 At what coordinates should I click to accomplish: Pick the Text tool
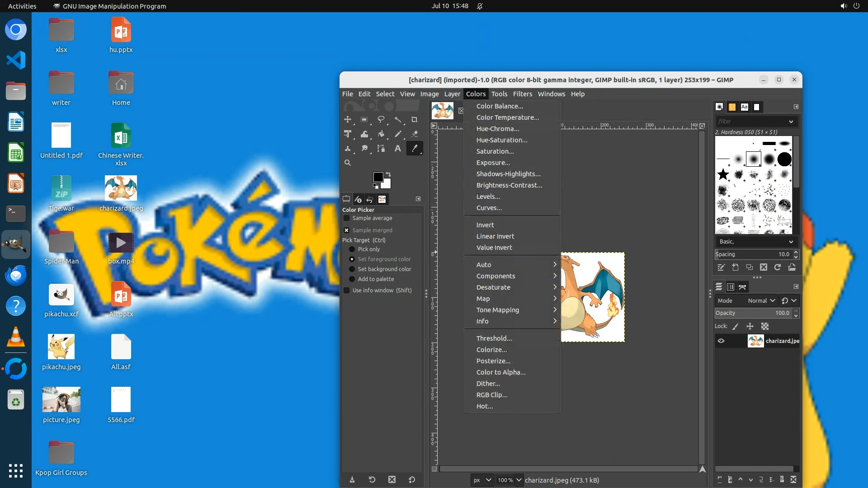click(x=397, y=149)
